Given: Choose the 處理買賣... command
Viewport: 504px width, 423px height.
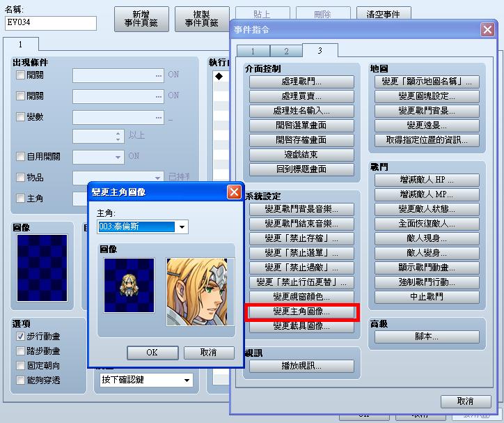Looking at the screenshot, I should click(x=301, y=96).
